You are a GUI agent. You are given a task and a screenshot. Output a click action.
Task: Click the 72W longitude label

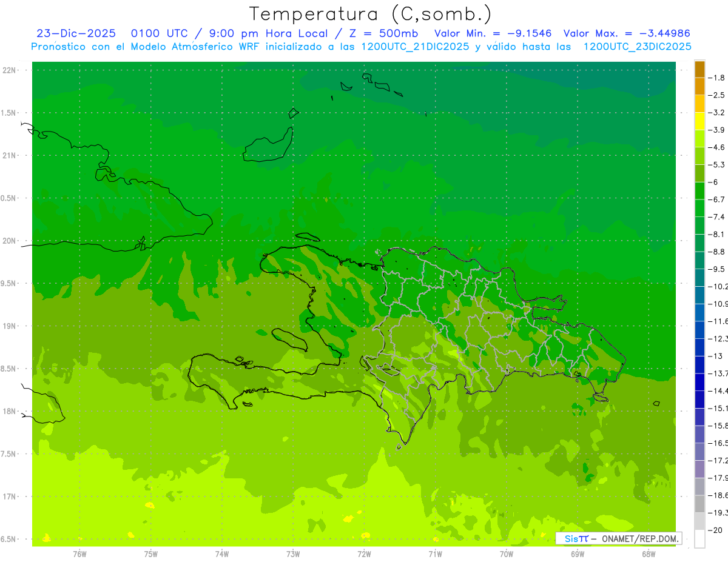tap(364, 554)
